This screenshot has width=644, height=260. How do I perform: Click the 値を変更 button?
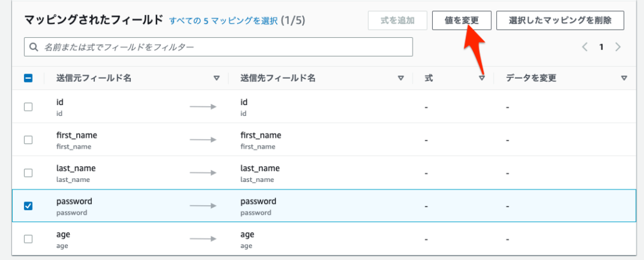pyautogui.click(x=462, y=21)
